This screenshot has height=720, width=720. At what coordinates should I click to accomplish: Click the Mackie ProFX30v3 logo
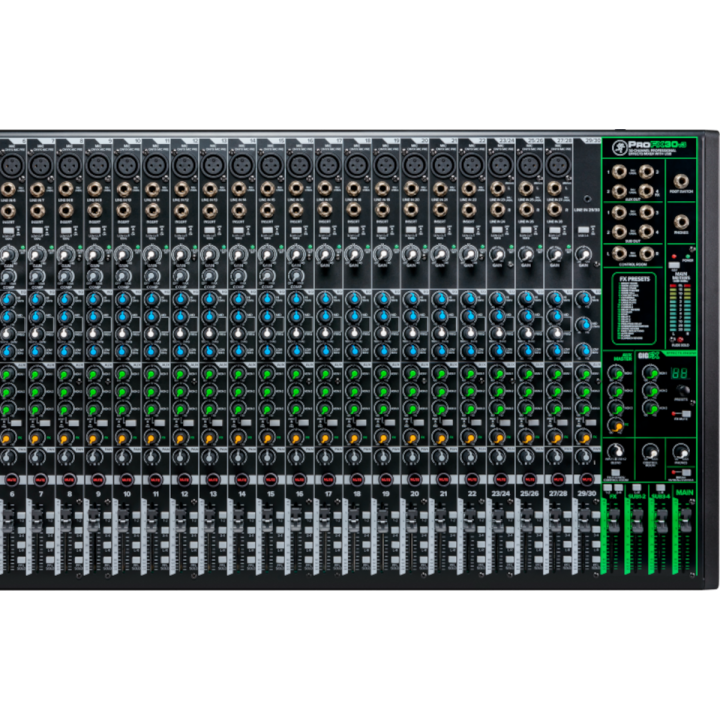pyautogui.click(x=649, y=147)
